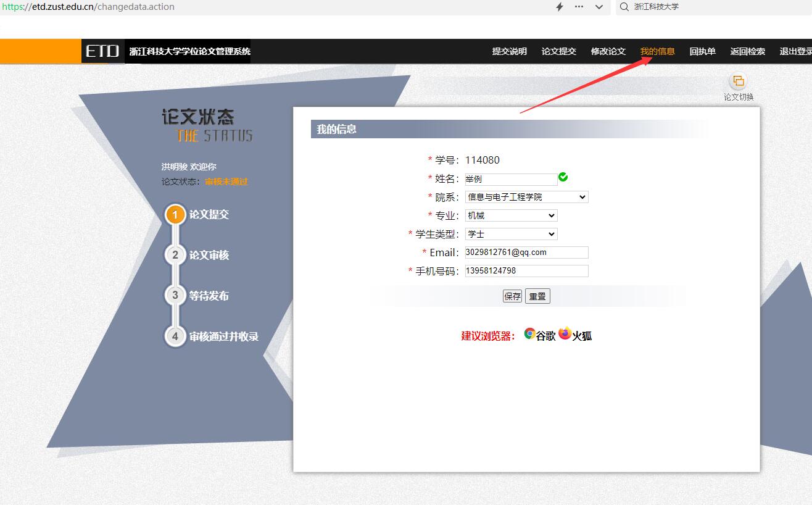Viewport: 812px width, 505px height.
Task: Click step 3 等待发布 circle
Action: point(175,296)
